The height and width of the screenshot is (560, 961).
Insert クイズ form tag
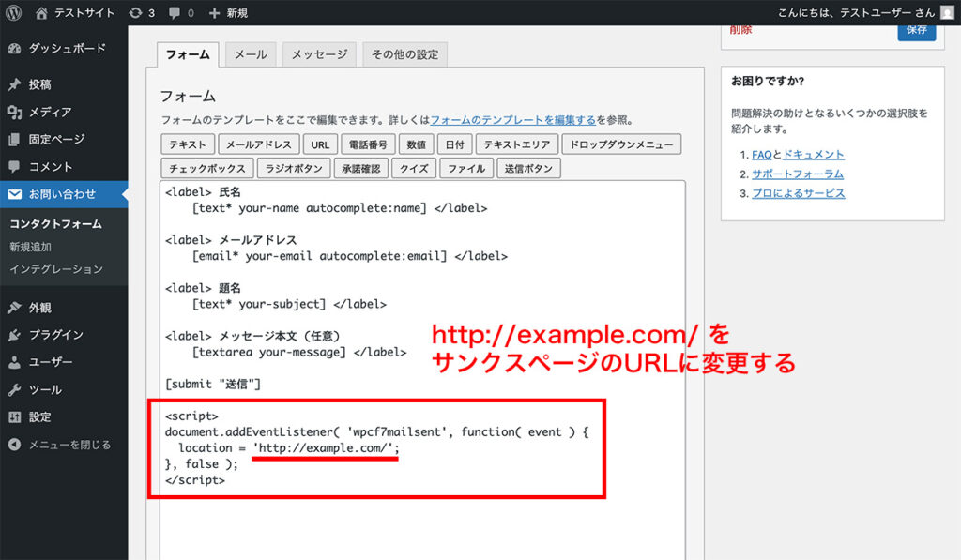[414, 169]
